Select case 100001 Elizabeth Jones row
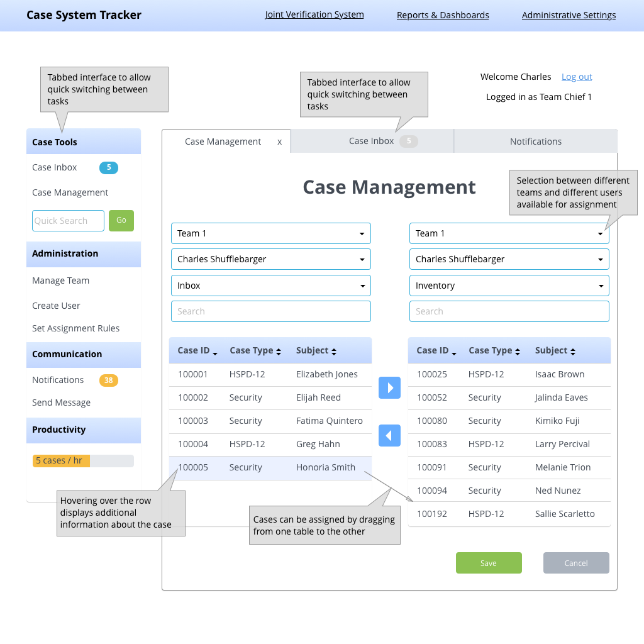 pyautogui.click(x=270, y=375)
